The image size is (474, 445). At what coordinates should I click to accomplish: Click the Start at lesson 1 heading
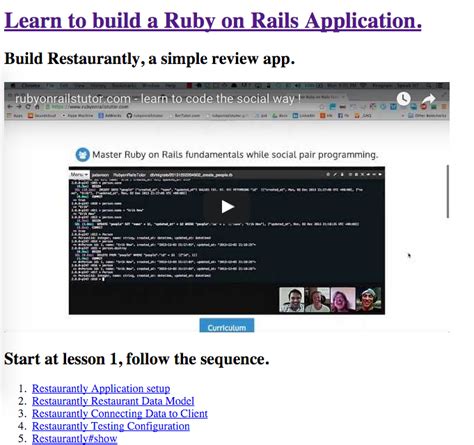(137, 359)
